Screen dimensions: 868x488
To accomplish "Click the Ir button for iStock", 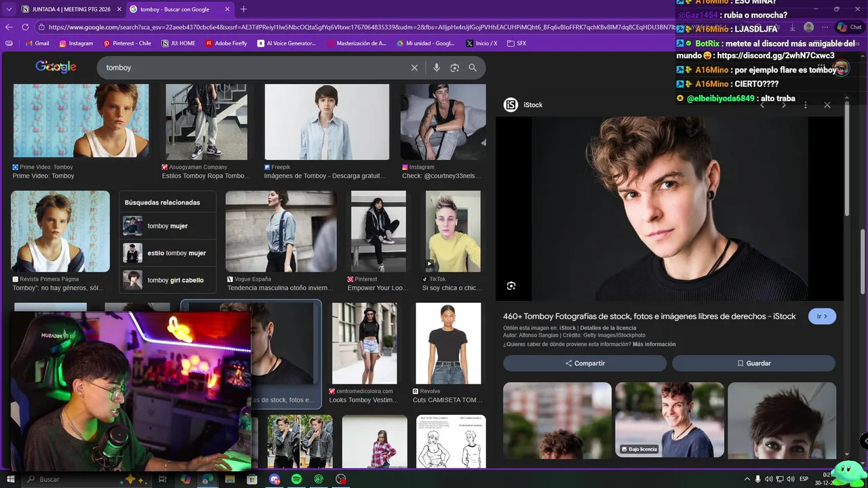I will (822, 317).
